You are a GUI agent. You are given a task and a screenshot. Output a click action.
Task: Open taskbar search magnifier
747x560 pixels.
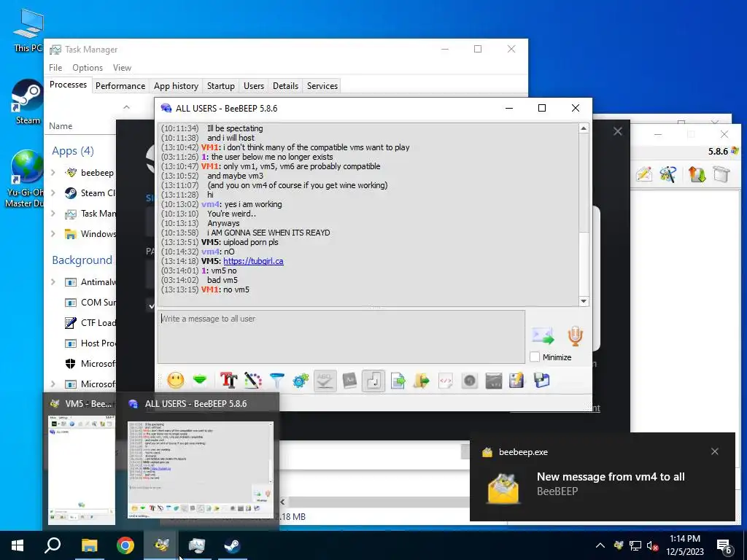pyautogui.click(x=53, y=545)
